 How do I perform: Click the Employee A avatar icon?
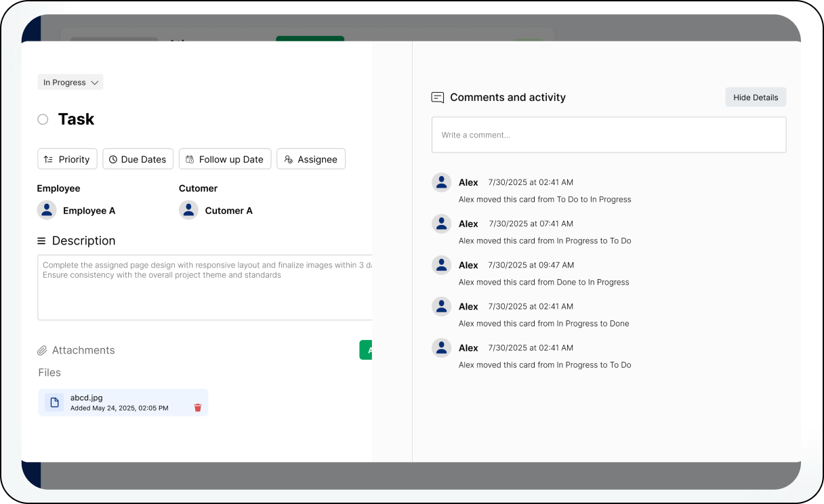[x=47, y=210]
